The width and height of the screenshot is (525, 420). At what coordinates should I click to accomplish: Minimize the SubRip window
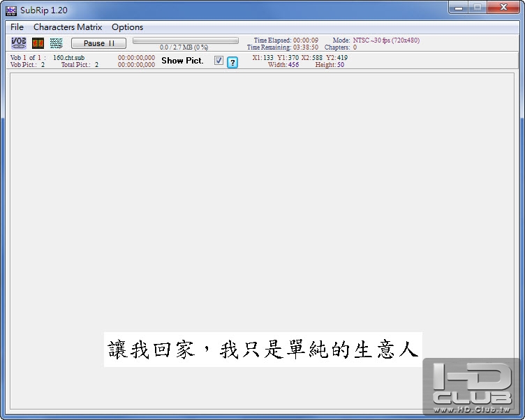pyautogui.click(x=459, y=8)
